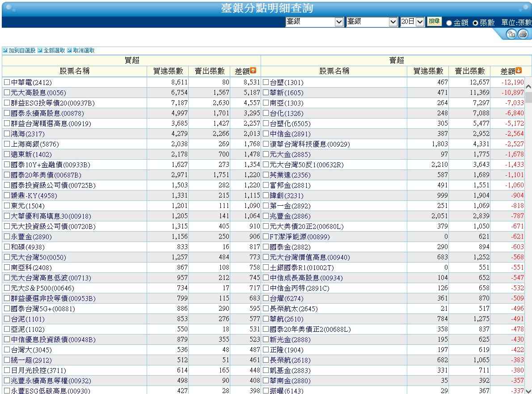The image size is (532, 394).
Task: Open stock 上海商銀(5876)
Action: coord(34,144)
